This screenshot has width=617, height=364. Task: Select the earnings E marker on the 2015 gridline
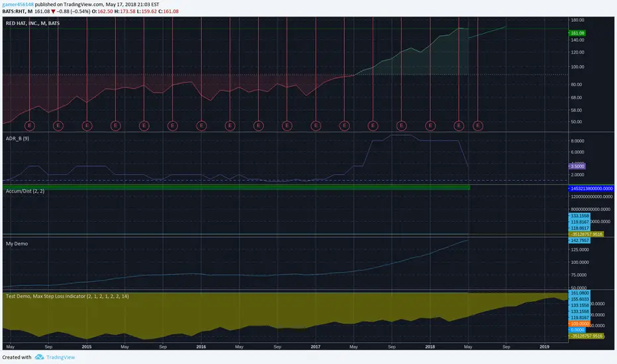(x=87, y=126)
